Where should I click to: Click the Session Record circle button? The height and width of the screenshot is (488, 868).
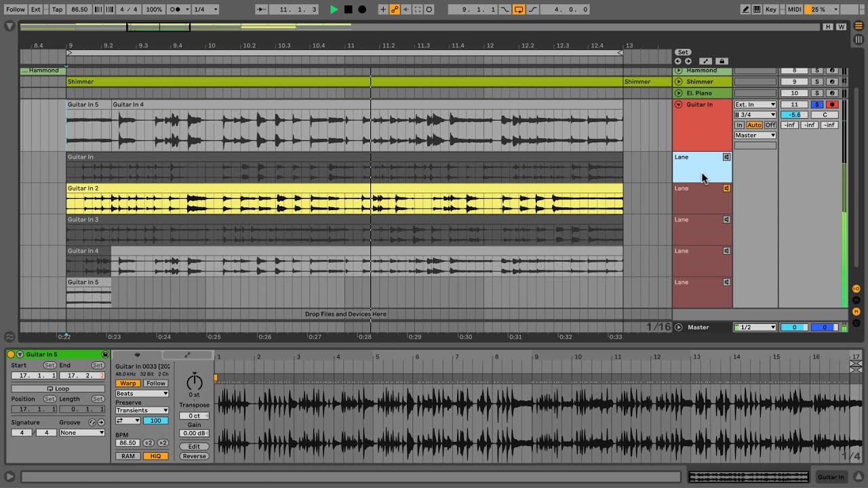point(429,9)
